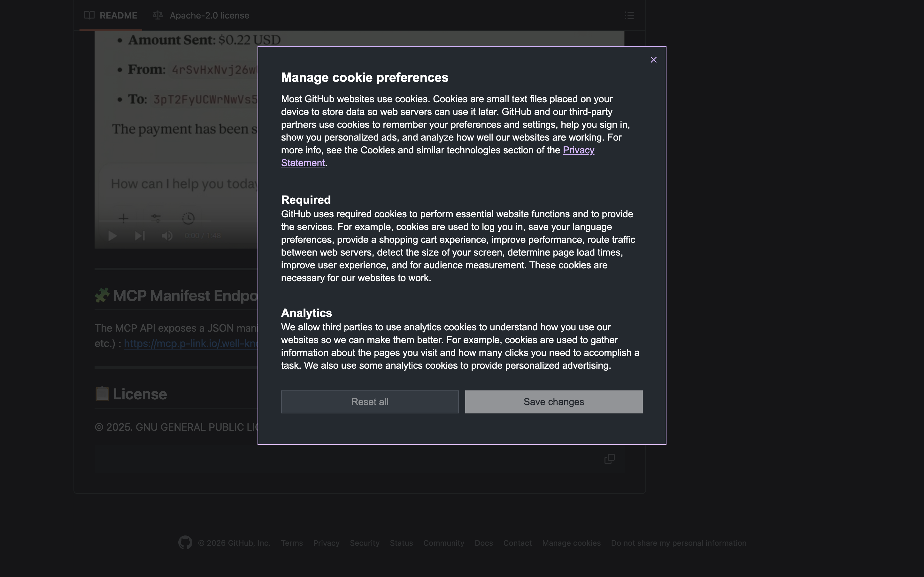
Task: Skip to next with the video button
Action: [140, 236]
